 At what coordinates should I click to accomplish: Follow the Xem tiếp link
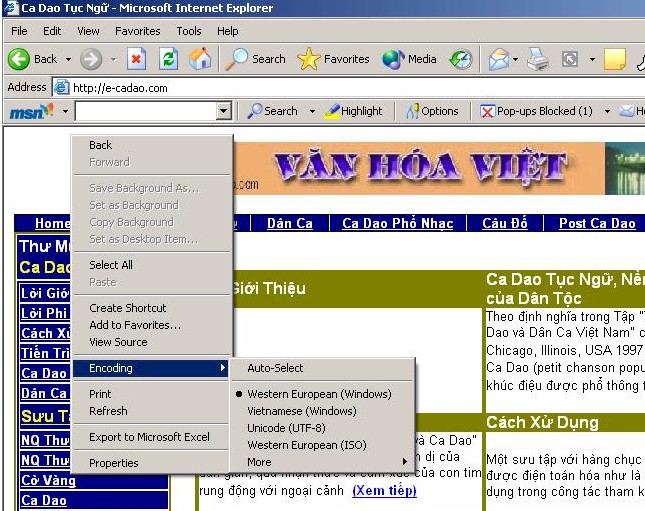point(384,490)
